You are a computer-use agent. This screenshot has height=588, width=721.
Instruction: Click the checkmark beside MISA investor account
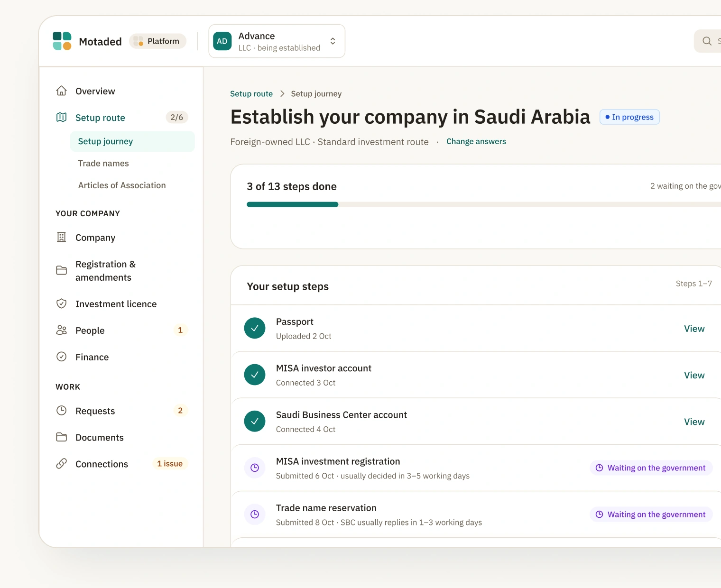pos(255,375)
